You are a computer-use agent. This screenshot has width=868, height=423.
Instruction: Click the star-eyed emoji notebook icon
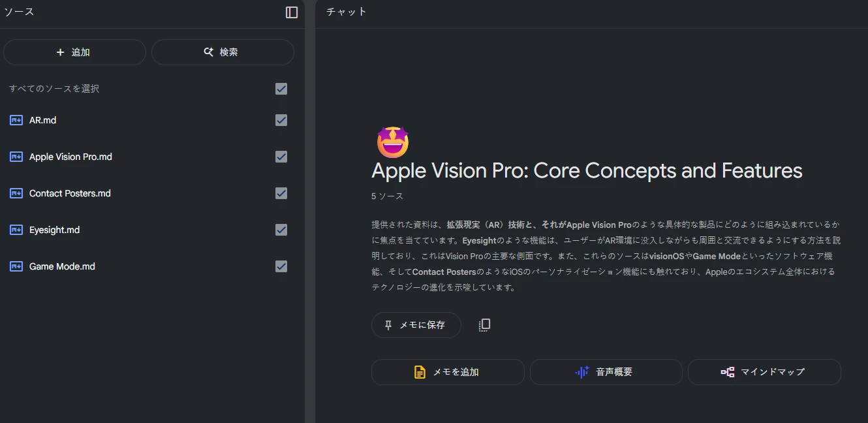coord(392,142)
